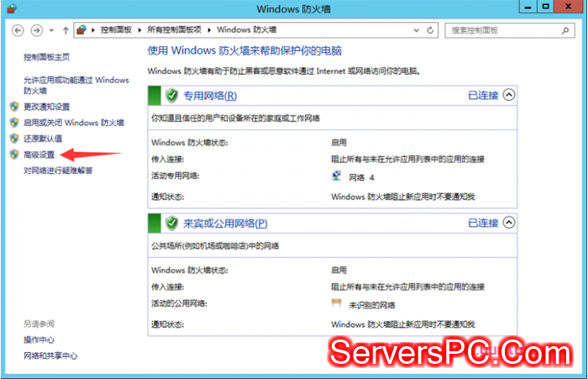Open 高级设置 link in sidebar

pos(39,155)
